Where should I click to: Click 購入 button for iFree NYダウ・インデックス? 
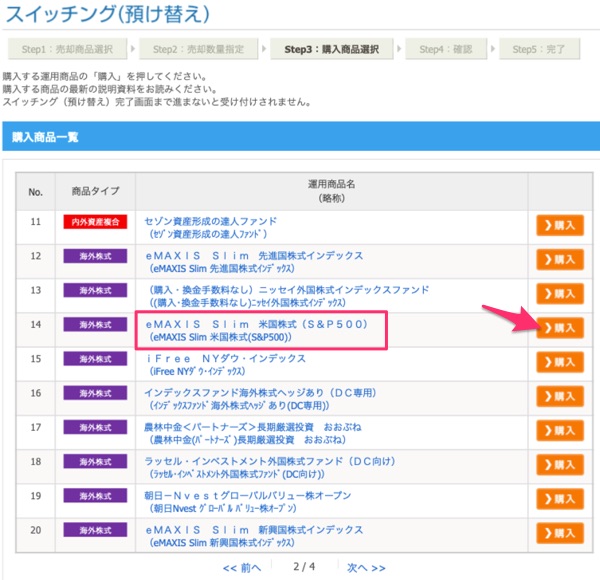560,362
